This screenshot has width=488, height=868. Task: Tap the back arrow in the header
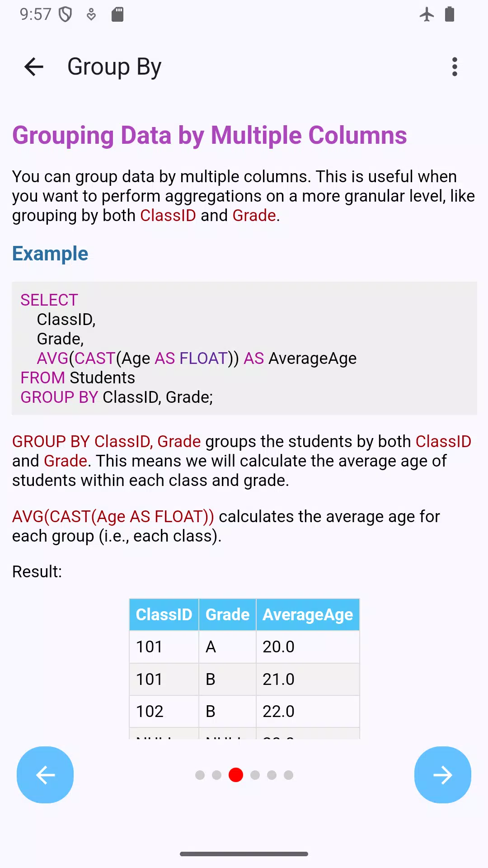pos(34,67)
